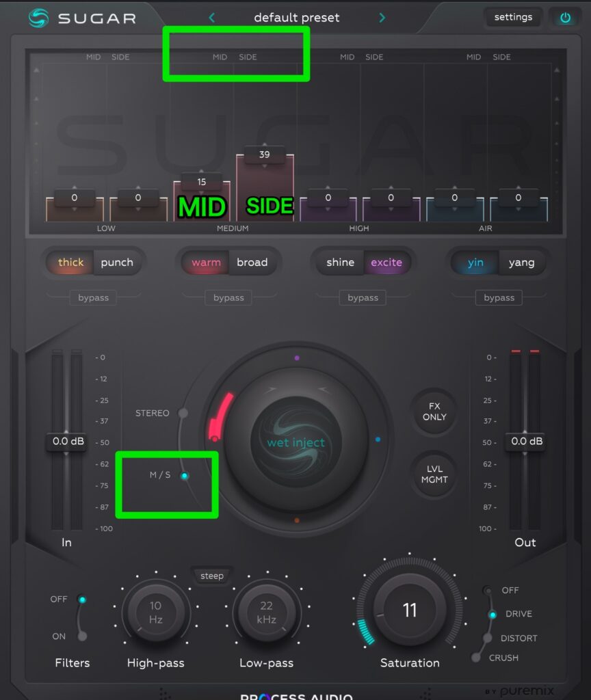Go to next preset with right arrow
The image size is (591, 700).
click(382, 18)
